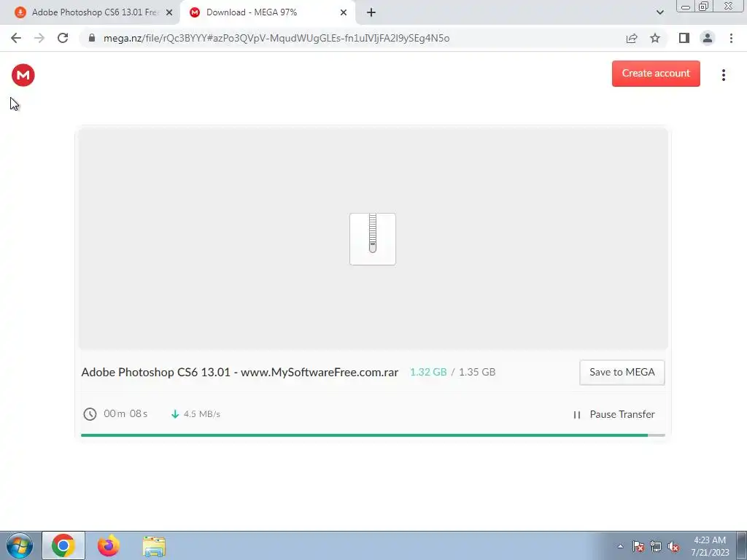Click the 1.32 GB downloaded size text
This screenshot has height=560, width=747.
(x=428, y=372)
